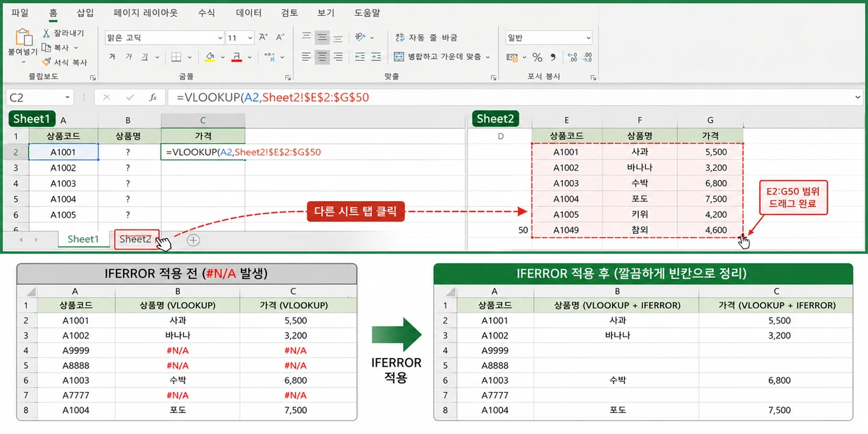Toggle bold formatting (가)
Viewport: 868px width, 434px height.
[x=112, y=56]
